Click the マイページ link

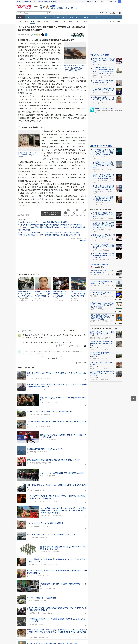pyautogui.click(x=103, y=13)
